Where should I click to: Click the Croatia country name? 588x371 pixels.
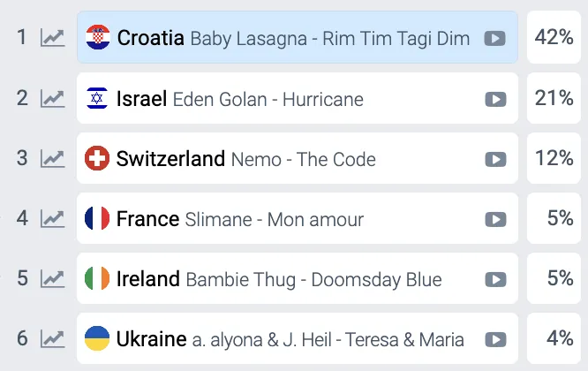point(150,38)
